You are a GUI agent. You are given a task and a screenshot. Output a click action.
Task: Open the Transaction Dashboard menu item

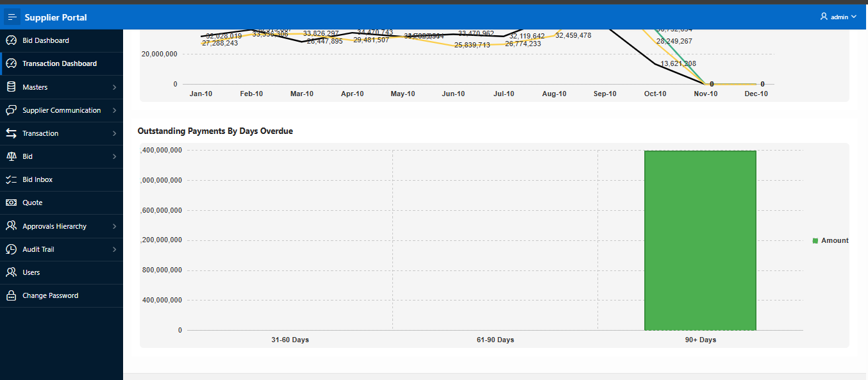[60, 63]
